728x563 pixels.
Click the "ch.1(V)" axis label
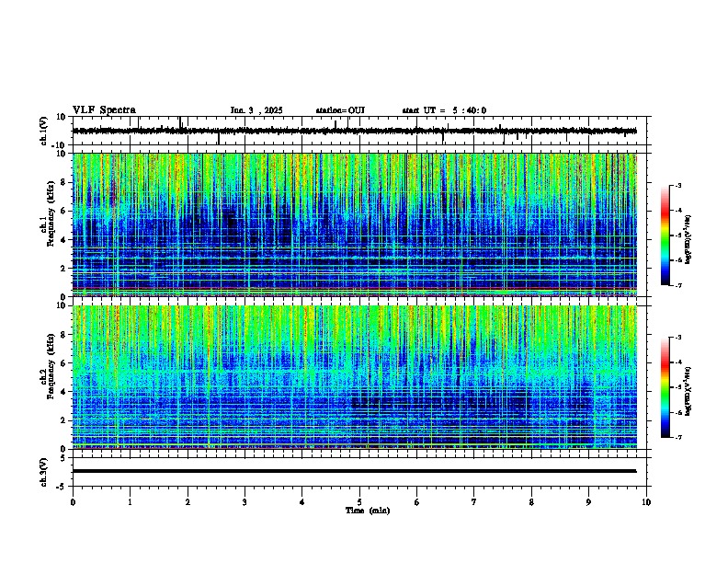44,131
